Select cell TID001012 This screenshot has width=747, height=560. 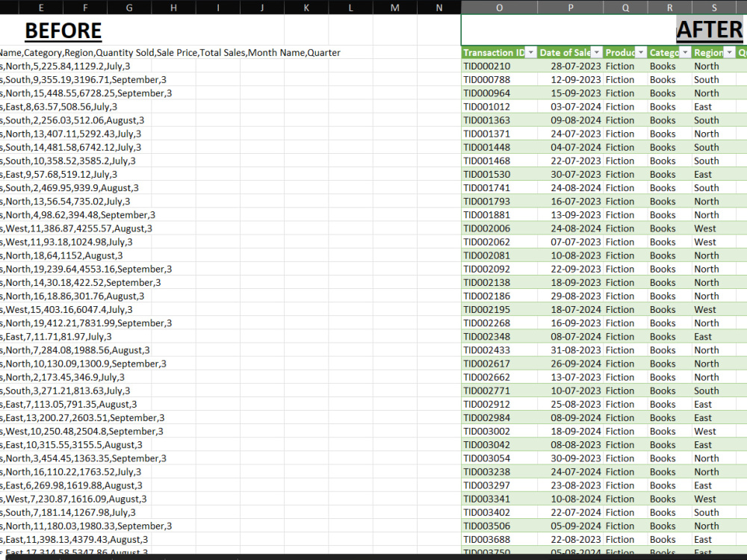click(x=499, y=107)
